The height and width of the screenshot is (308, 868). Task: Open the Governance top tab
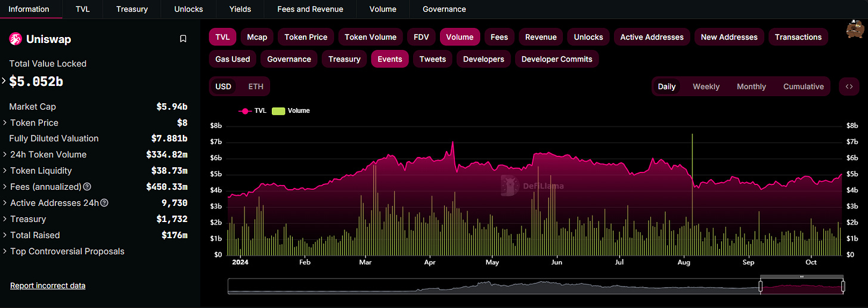(444, 9)
